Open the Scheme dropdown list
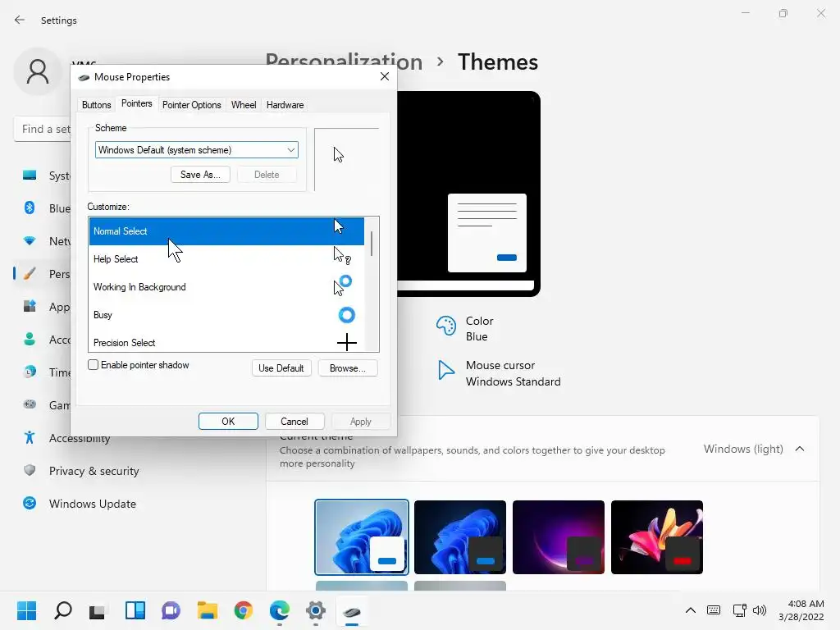Viewport: 840px width, 630px height. click(x=197, y=150)
